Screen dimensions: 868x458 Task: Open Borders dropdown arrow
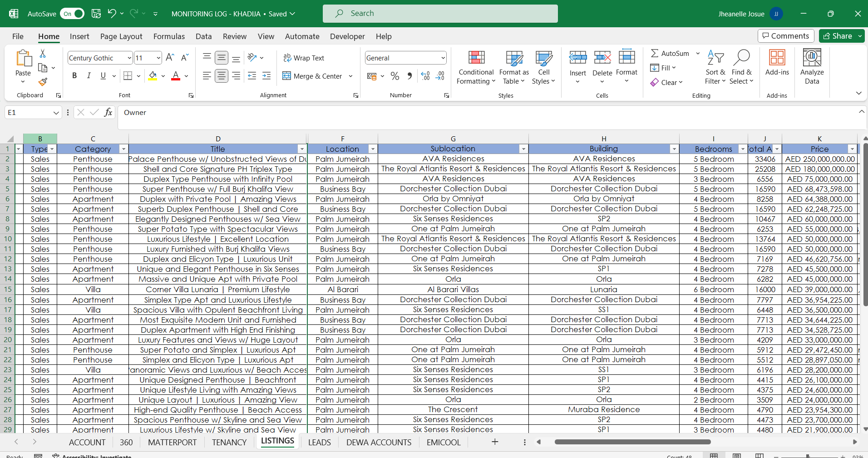138,76
